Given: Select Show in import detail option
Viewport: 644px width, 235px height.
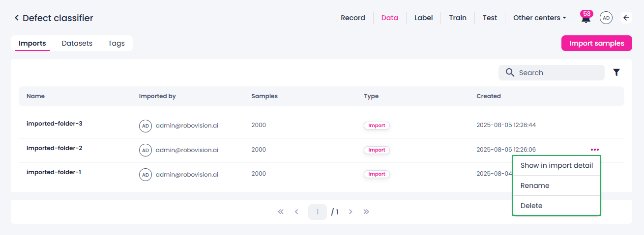Looking at the screenshot, I should pos(556,165).
